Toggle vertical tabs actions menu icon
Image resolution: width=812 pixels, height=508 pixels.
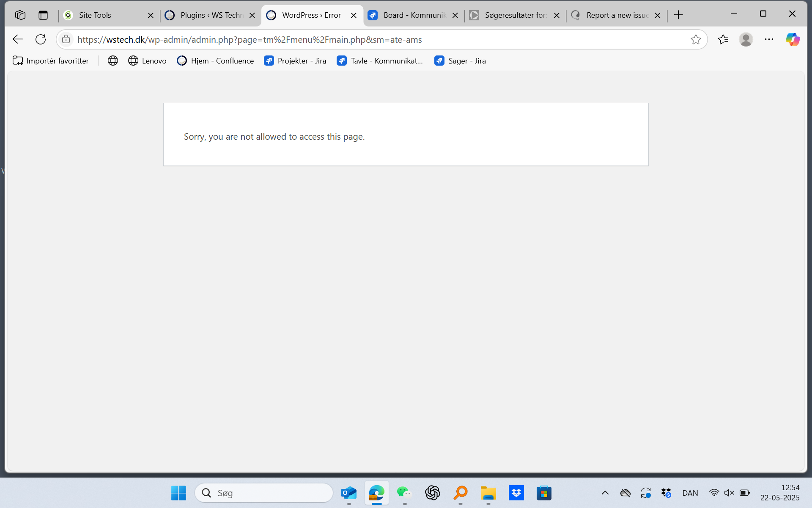coord(43,15)
